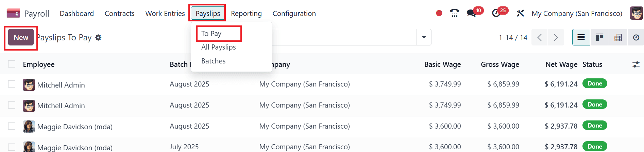Check the first Mitchell Admin row checkbox

pos(12,84)
